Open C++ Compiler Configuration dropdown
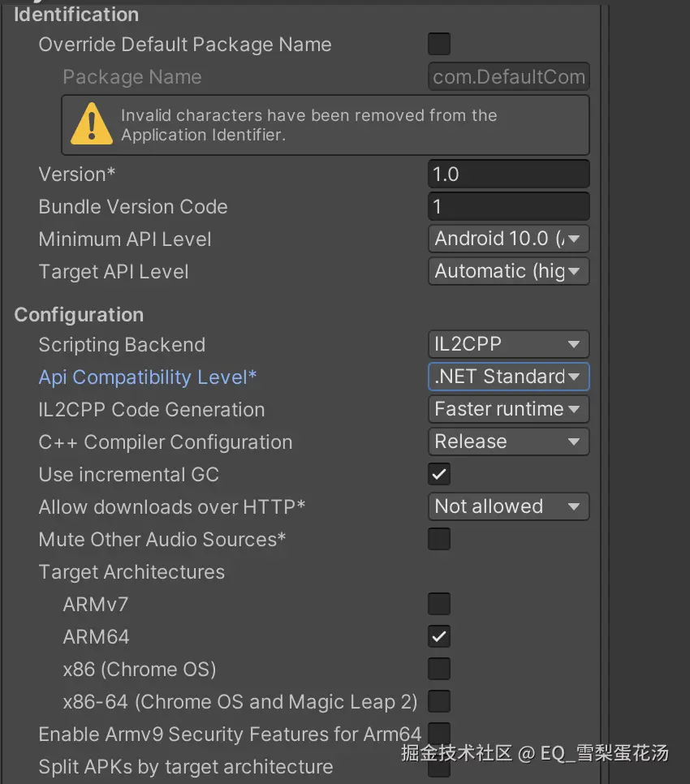690x784 pixels. (508, 442)
